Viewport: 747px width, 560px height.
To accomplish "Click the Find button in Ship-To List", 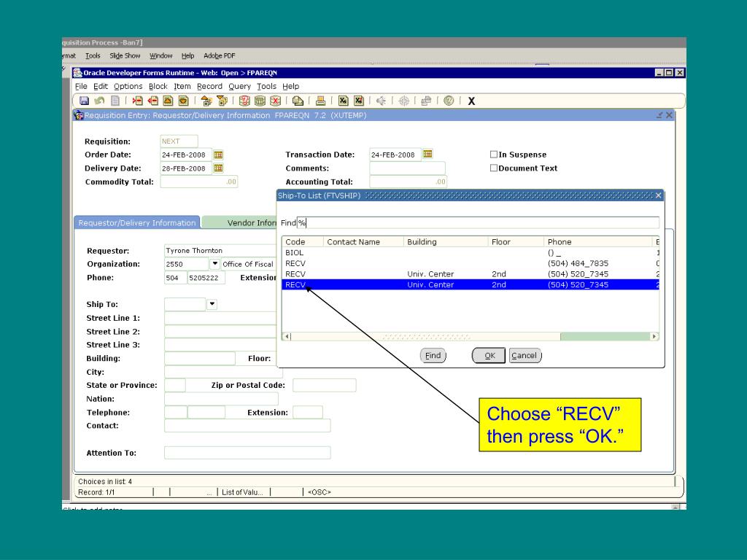I will tap(433, 355).
